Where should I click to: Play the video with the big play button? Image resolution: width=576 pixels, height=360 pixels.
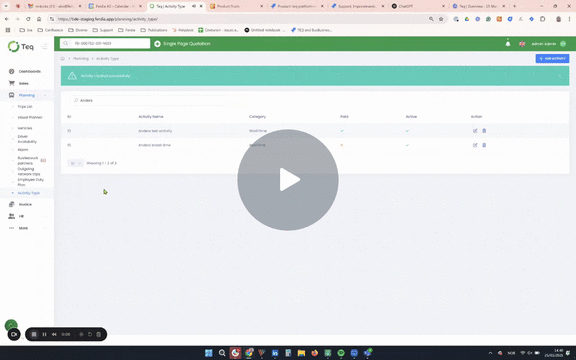[288, 180]
